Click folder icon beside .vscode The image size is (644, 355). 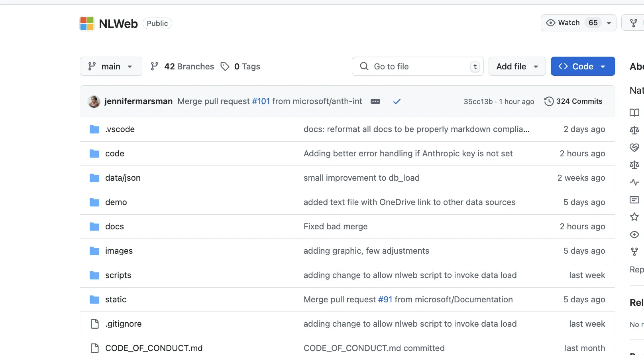[x=94, y=129]
